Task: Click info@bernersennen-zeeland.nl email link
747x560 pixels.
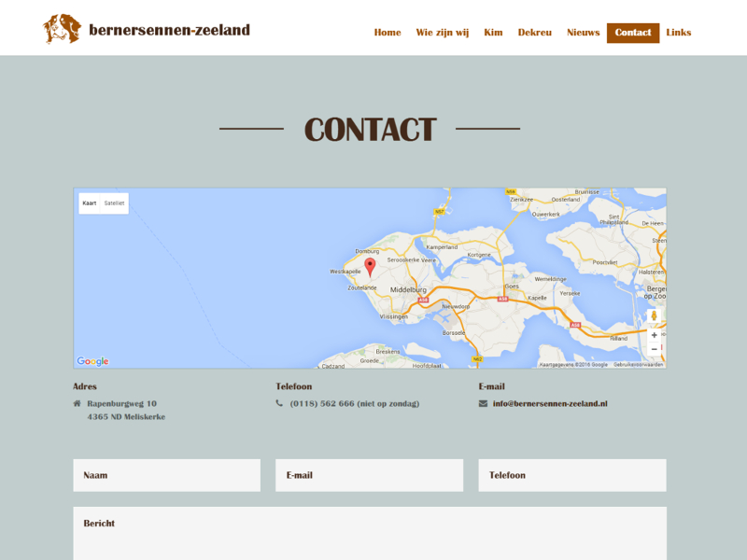Action: (x=550, y=403)
